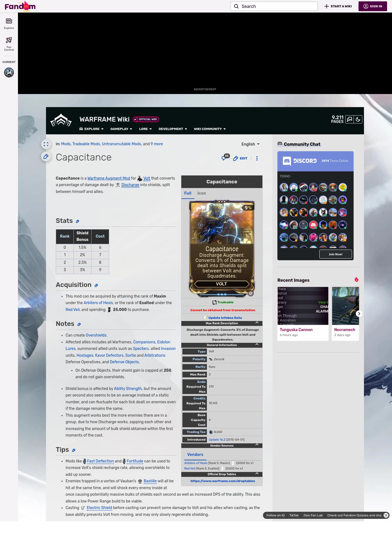Click Join Fan Lab in bottom bar
Screen dimensions: 392x545
313,515
